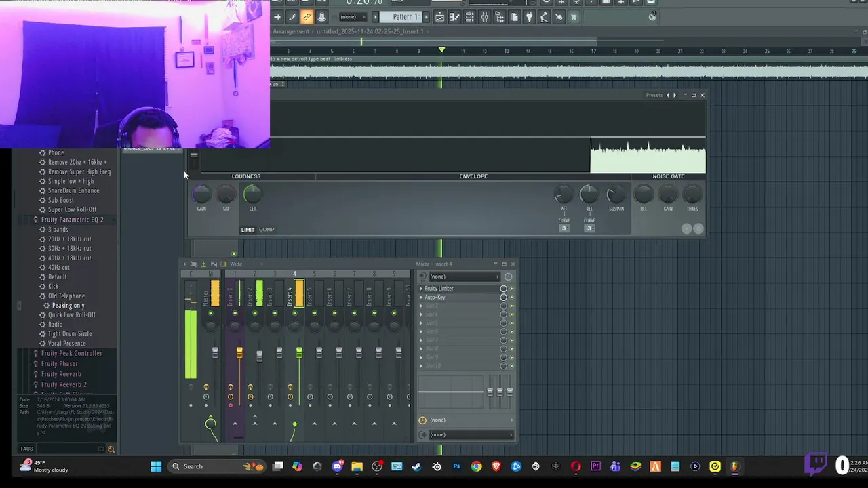Click the news globe notification icon
This screenshot has height=488, width=868.
pos(653,16)
